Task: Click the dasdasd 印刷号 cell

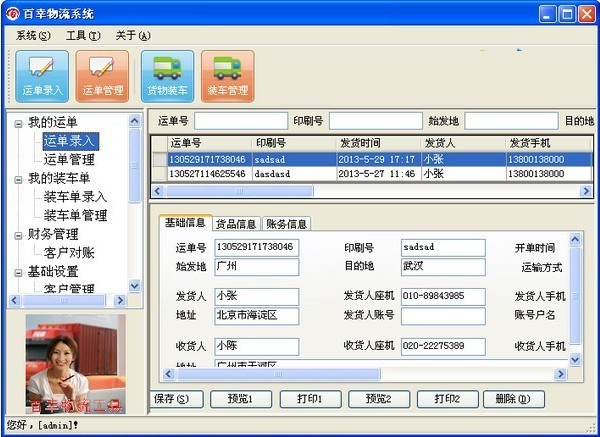Action: pos(294,174)
